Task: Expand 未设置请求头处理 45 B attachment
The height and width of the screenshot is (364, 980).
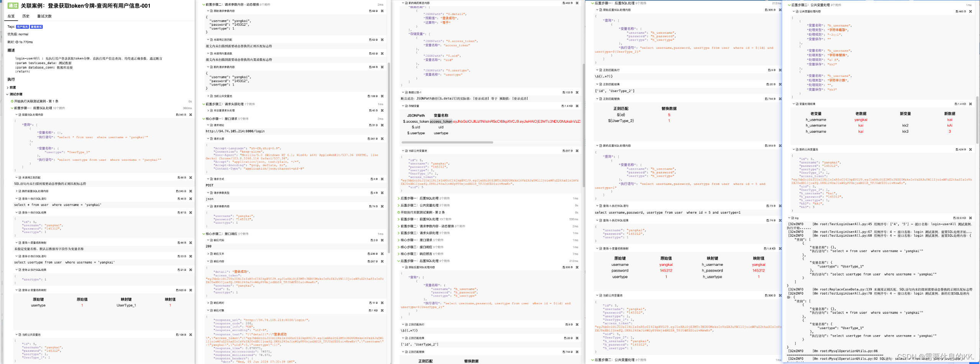Action: [208, 110]
